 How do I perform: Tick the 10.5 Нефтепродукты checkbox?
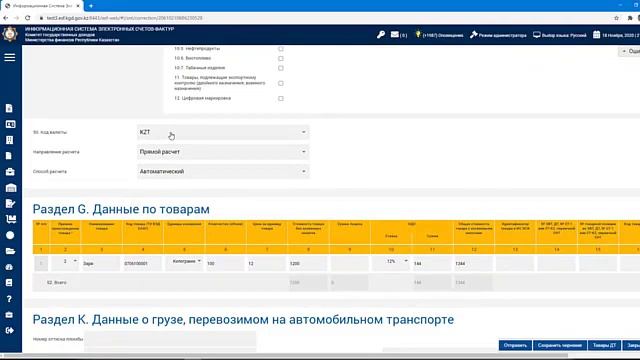pos(281,49)
